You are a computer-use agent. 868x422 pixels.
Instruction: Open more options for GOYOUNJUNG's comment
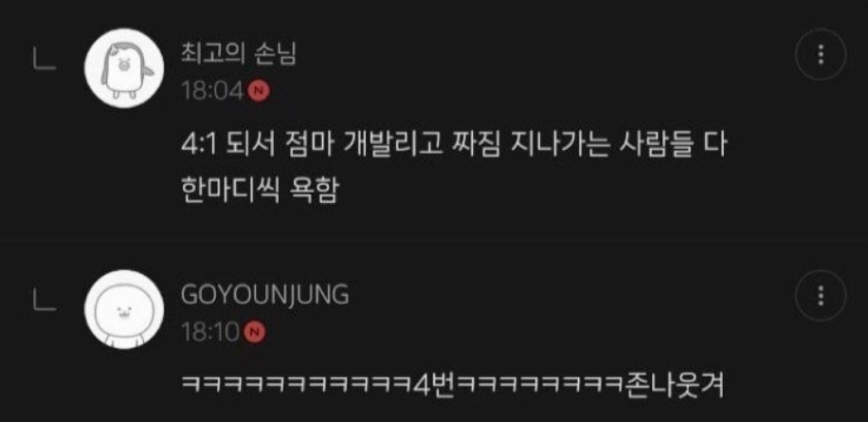tap(821, 296)
